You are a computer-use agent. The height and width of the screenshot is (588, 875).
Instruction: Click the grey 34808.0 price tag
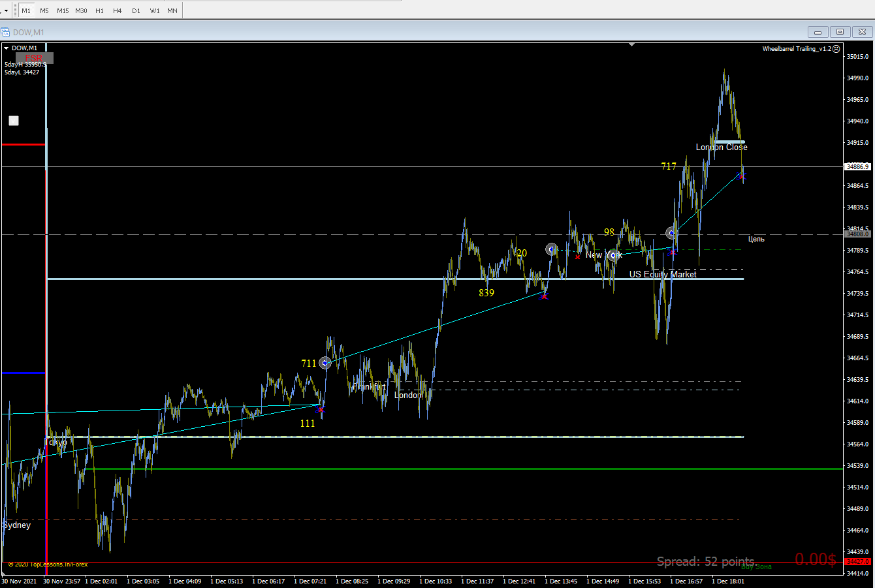[857, 234]
